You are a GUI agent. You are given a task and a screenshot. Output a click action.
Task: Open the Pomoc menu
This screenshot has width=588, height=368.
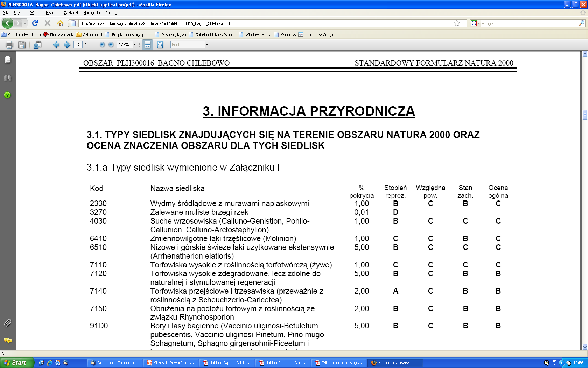(111, 13)
